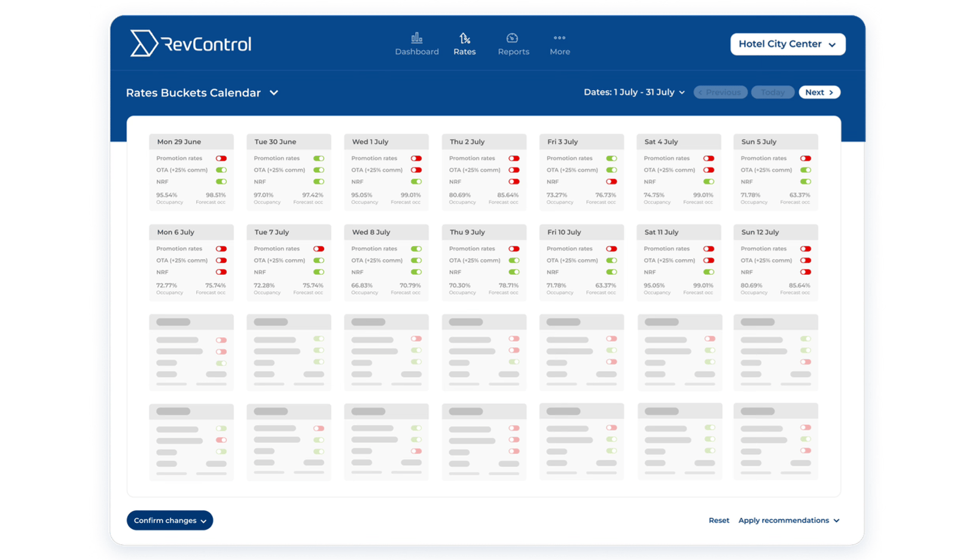This screenshot has height=560, width=957.
Task: Toggle Promotion rates for Sat 4 July
Action: pos(709,158)
